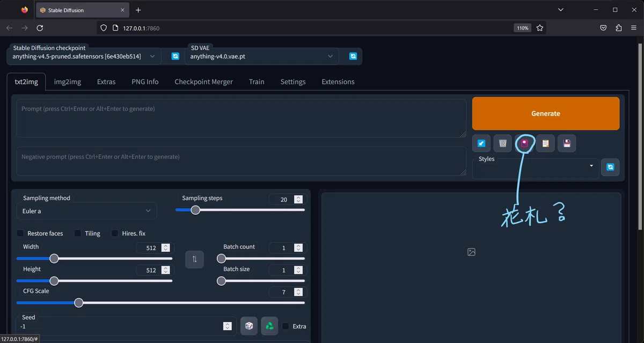This screenshot has height=343, width=644.
Task: Enable the Tiling checkbox
Action: [78, 233]
